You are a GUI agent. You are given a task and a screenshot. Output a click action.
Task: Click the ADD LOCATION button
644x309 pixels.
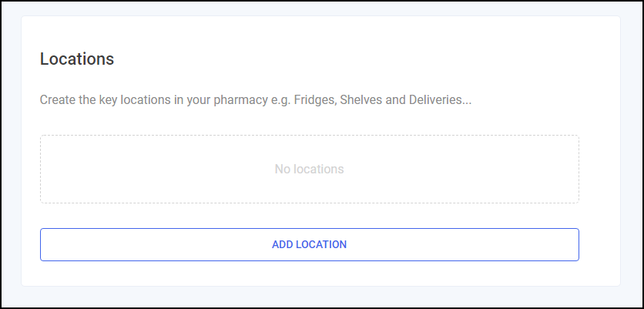[309, 244]
